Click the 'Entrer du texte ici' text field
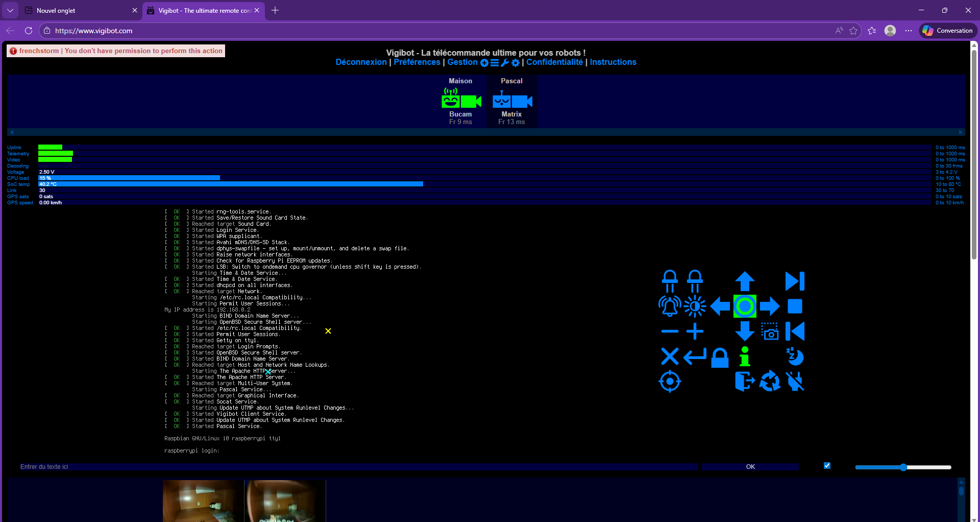This screenshot has width=980, height=522. pyautogui.click(x=358, y=467)
